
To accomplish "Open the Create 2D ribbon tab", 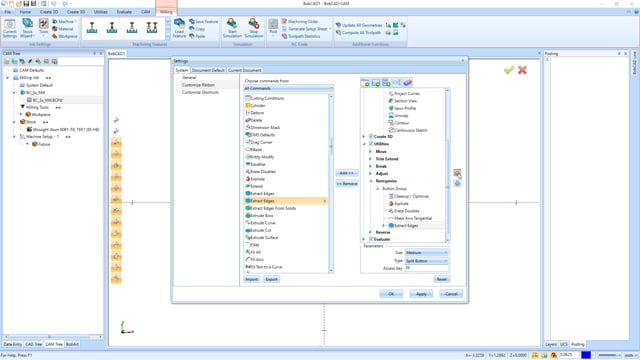I will coord(49,12).
